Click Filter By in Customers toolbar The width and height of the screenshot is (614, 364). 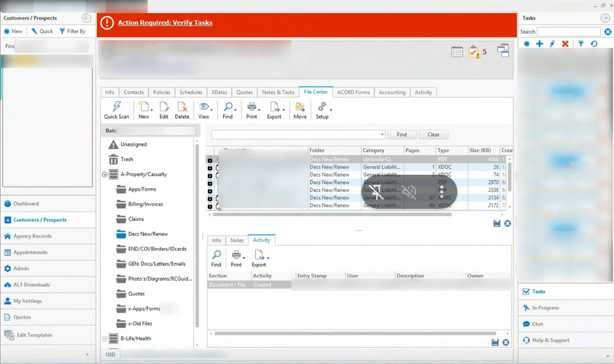[x=72, y=31]
